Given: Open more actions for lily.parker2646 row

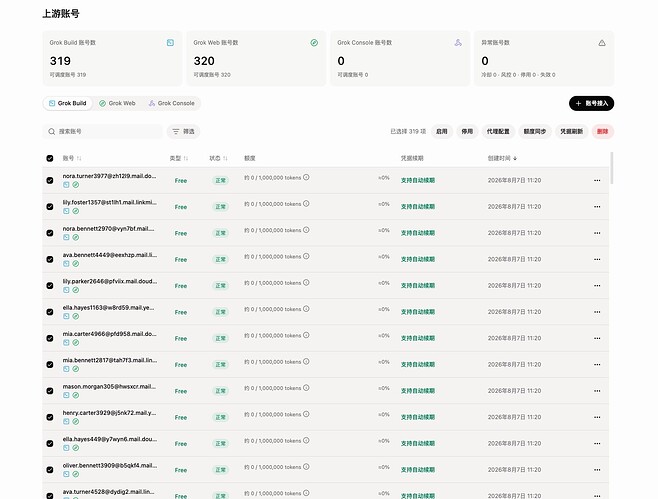Looking at the screenshot, I should pyautogui.click(x=597, y=286).
